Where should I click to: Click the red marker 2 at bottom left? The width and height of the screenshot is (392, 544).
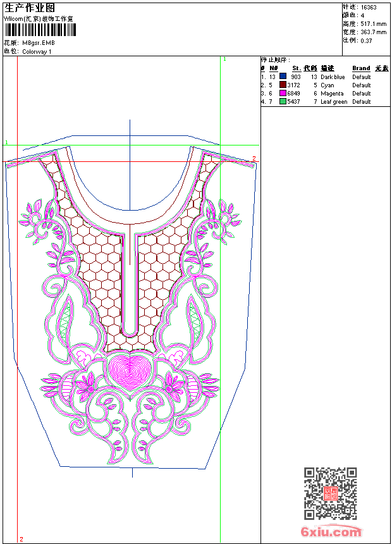(21, 539)
